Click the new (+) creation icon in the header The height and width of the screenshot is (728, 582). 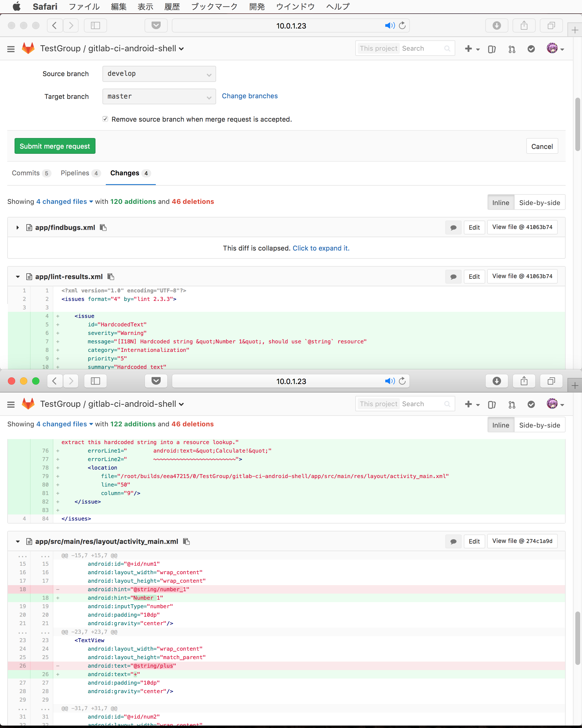pyautogui.click(x=468, y=49)
